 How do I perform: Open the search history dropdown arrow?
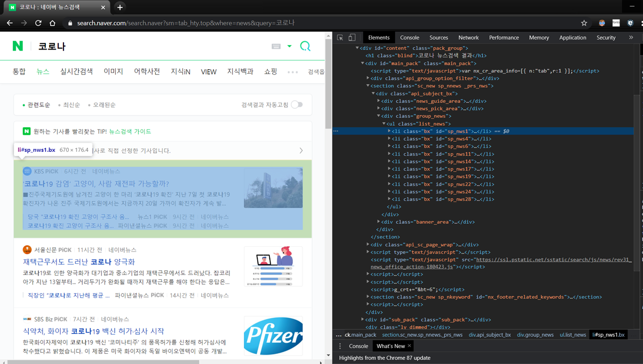[x=289, y=46]
